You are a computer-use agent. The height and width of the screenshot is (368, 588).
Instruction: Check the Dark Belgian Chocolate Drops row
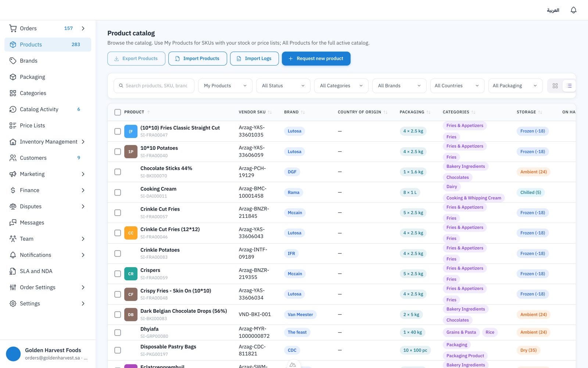(118, 315)
